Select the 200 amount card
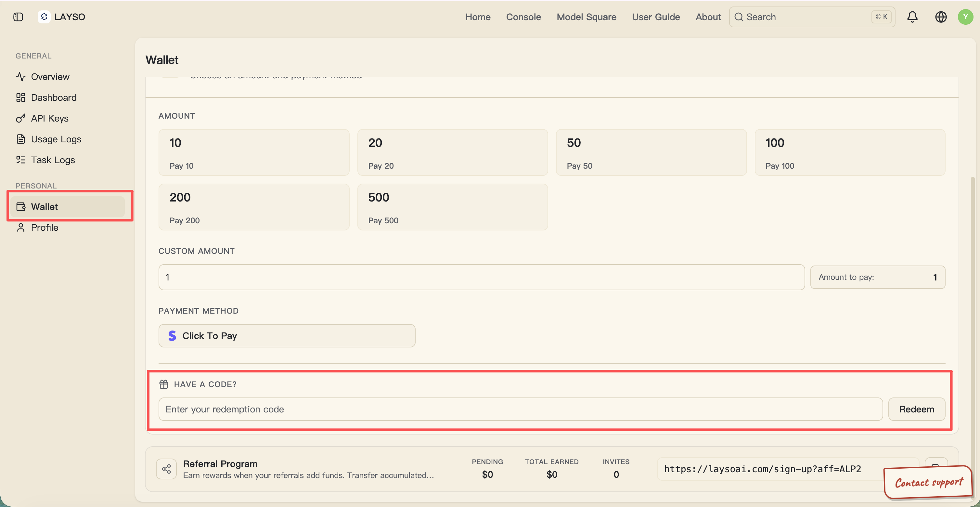The height and width of the screenshot is (507, 980). [254, 207]
